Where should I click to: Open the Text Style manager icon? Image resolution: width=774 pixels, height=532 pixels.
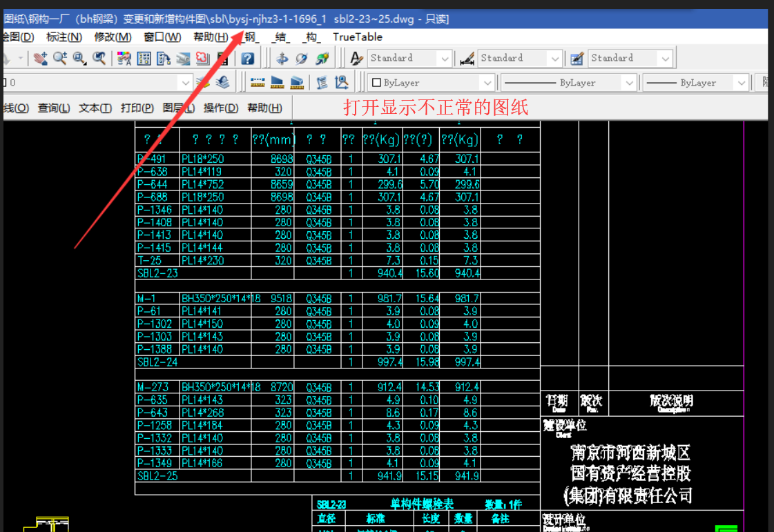point(356,58)
